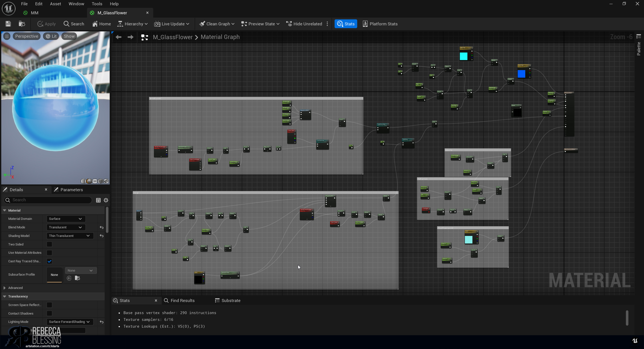This screenshot has height=349, width=644.
Task: Uncheck Cast Ray Traced Shadows
Action: [49, 261]
